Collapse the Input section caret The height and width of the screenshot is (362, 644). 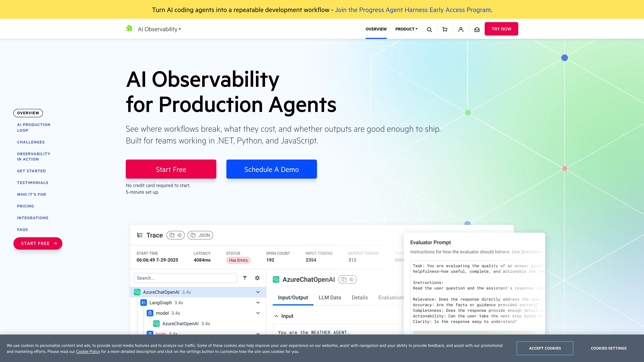point(276,316)
